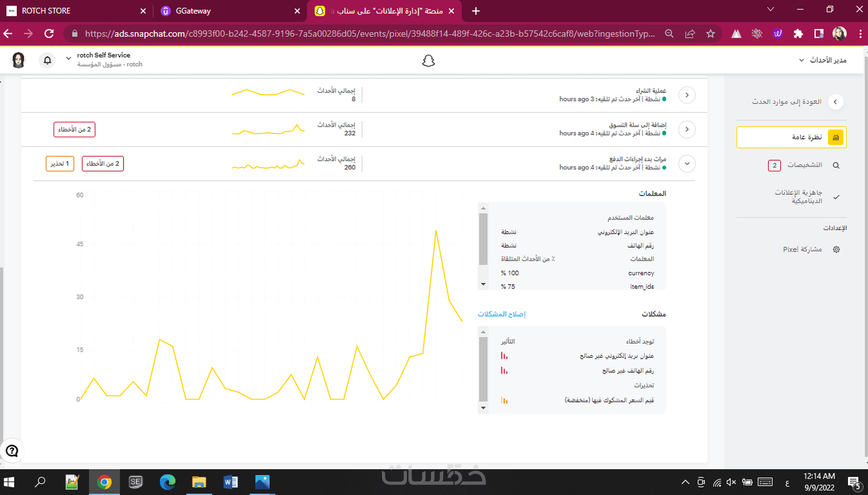This screenshot has width=868, height=495.
Task: Go back to event sources
Action: pyautogui.click(x=798, y=102)
